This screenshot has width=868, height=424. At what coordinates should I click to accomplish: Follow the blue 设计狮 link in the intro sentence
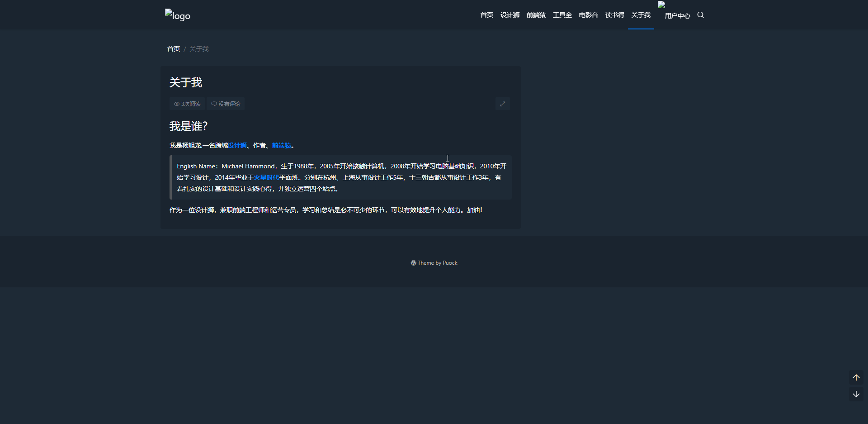[x=237, y=145]
